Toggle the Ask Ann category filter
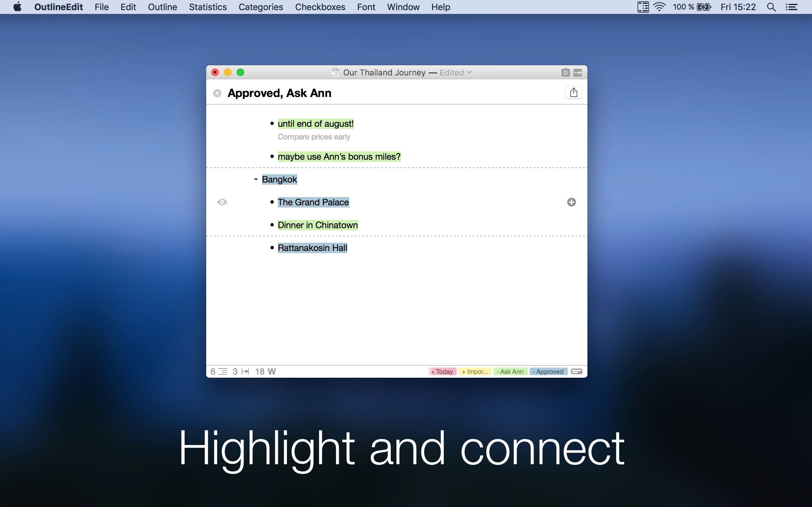Image resolution: width=812 pixels, height=507 pixels. pyautogui.click(x=510, y=371)
